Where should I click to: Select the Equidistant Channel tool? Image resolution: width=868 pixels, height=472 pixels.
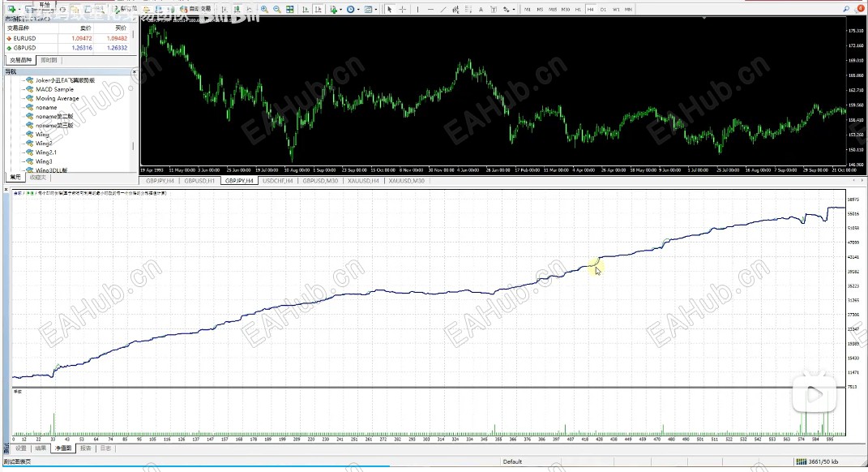tap(455, 10)
